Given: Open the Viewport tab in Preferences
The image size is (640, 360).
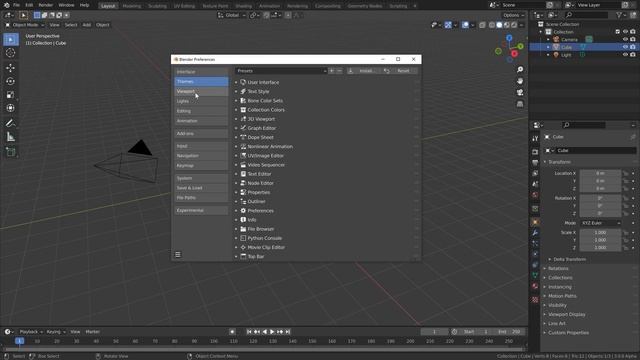Looking at the screenshot, I should pyautogui.click(x=201, y=91).
